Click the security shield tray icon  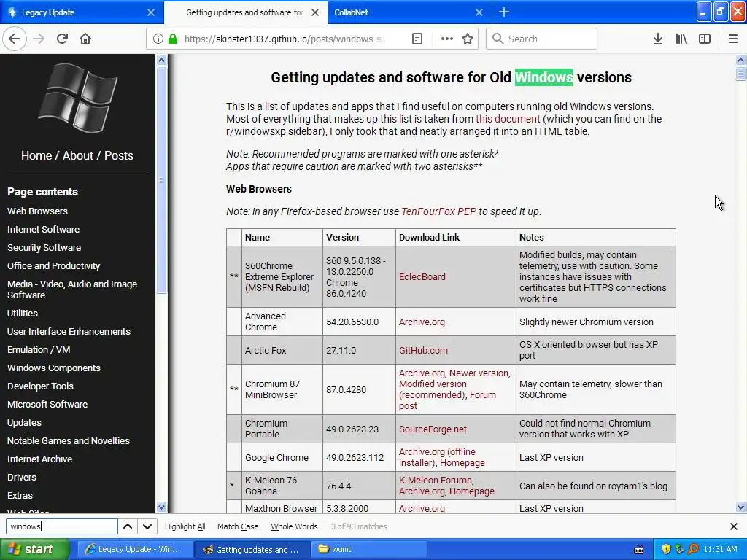[x=666, y=549]
